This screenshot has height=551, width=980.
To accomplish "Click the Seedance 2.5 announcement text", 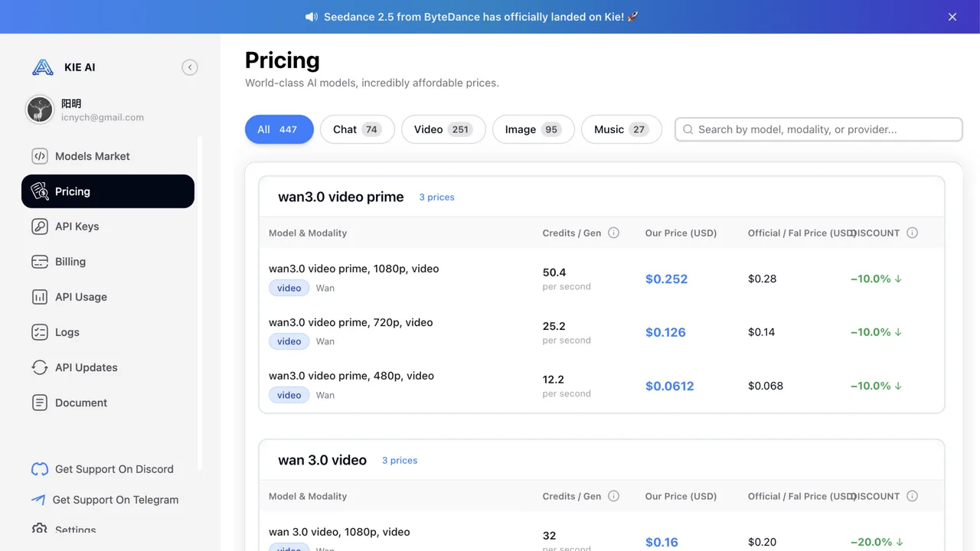I will [481, 17].
